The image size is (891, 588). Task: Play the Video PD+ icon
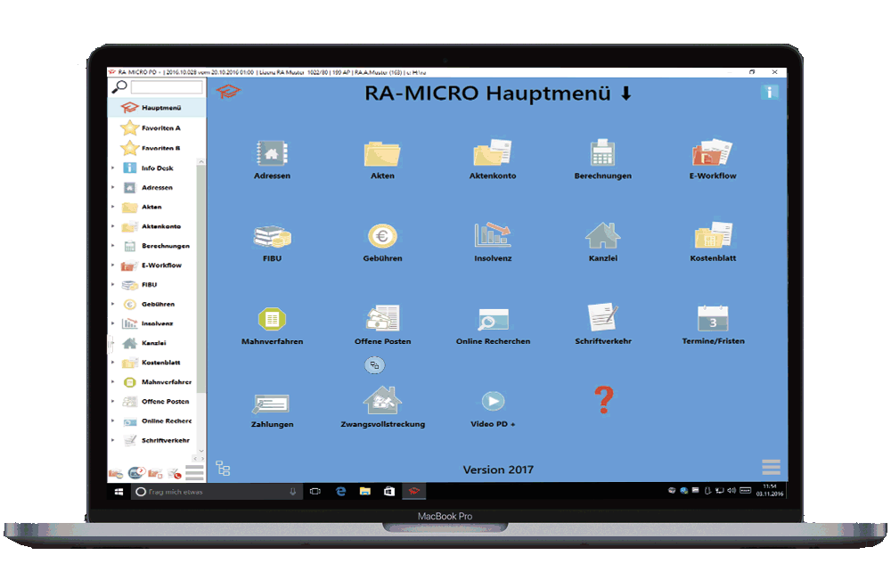click(493, 401)
